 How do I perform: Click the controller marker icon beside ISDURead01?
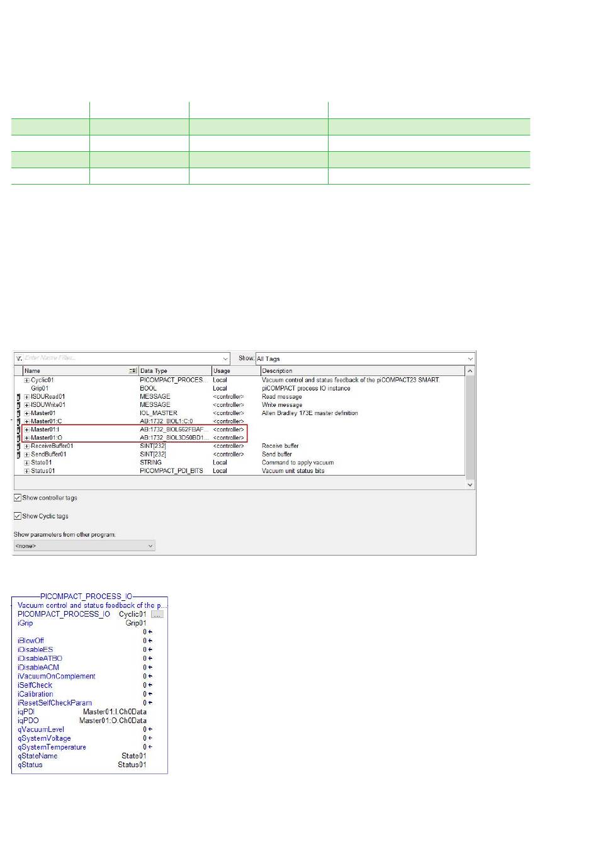point(19,397)
